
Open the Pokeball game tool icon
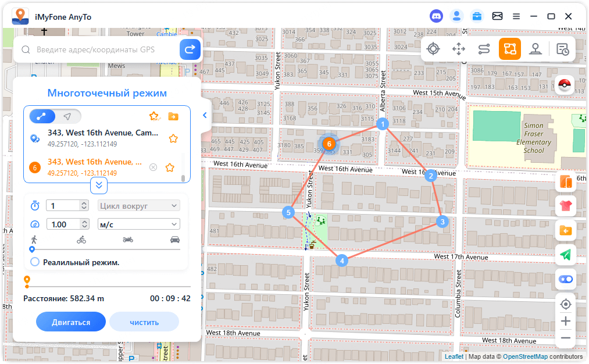pyautogui.click(x=565, y=85)
